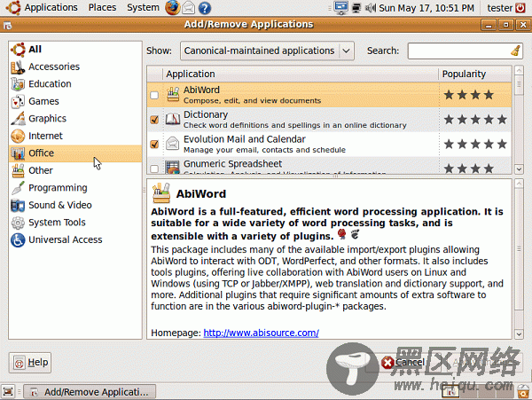The height and width of the screenshot is (400, 532).
Task: Click the Office category icon
Action: [x=18, y=153]
